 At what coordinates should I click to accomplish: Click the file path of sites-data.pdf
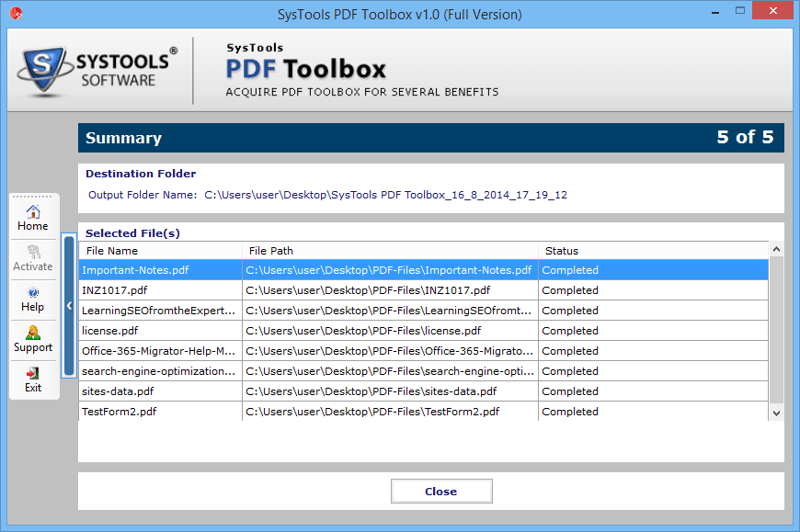(x=371, y=391)
